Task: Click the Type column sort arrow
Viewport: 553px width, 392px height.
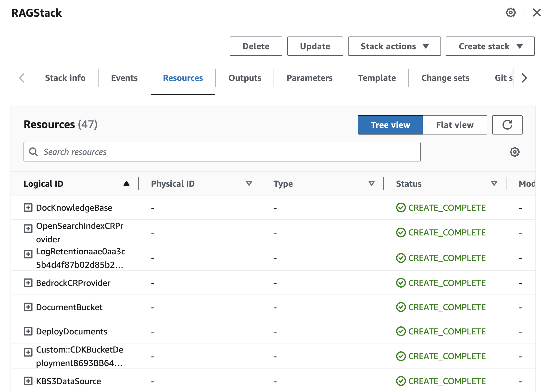Action: [x=371, y=184]
